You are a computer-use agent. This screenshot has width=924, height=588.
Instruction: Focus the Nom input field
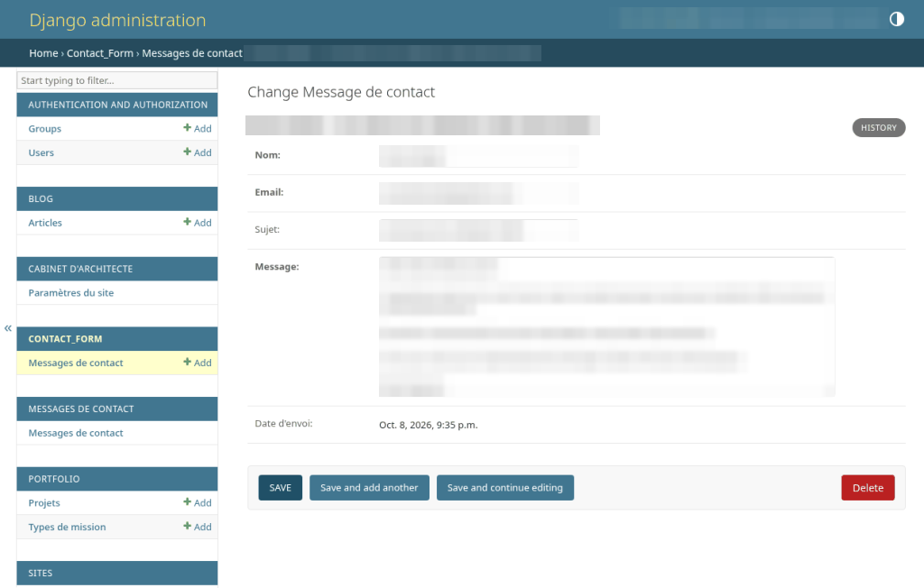click(478, 156)
